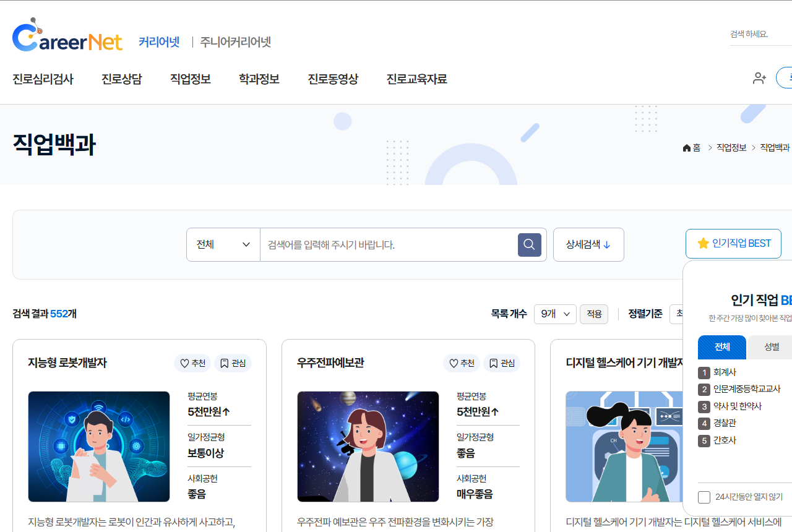The height and width of the screenshot is (532, 792).
Task: Select the 성별 tab in popular jobs
Action: 772,347
